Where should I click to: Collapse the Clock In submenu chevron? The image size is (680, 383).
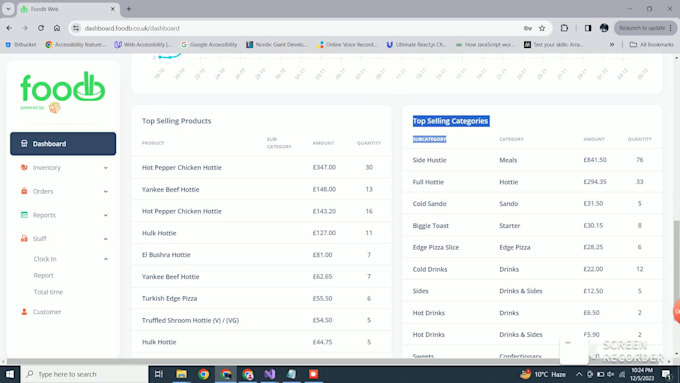105,259
